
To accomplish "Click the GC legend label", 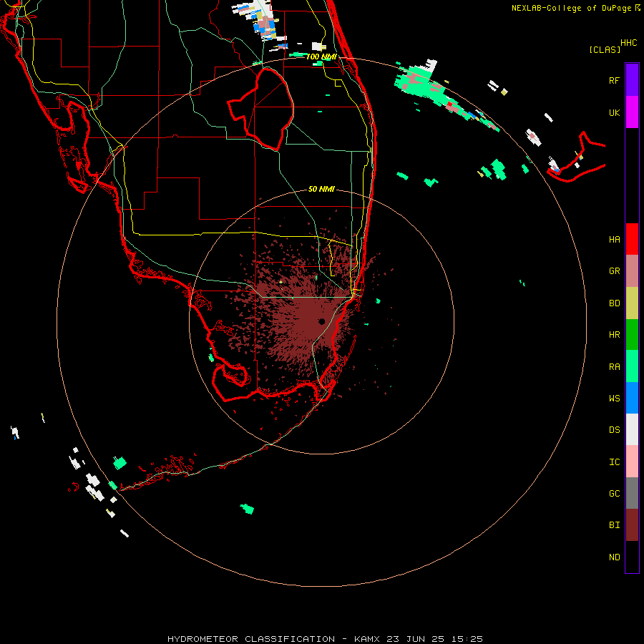I will 614,493.
